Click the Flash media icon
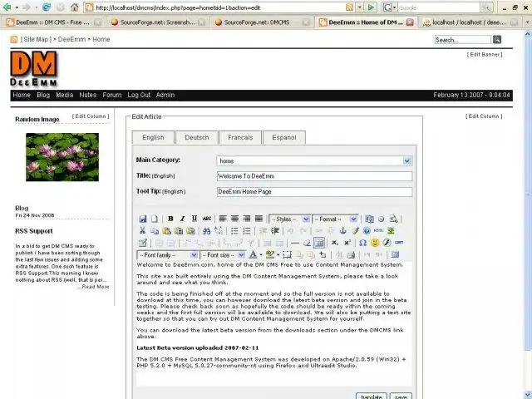The image size is (532, 399). (x=387, y=243)
